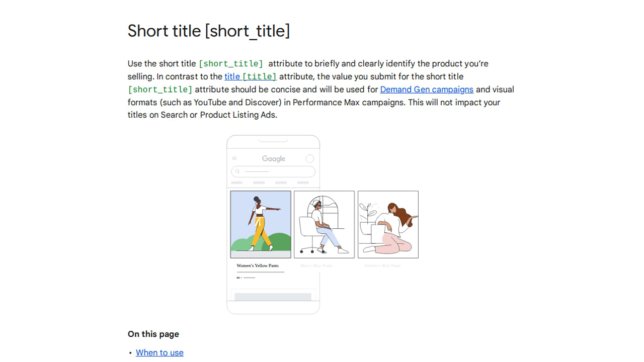Jump to the When to use section
644x362 pixels.
click(x=159, y=352)
